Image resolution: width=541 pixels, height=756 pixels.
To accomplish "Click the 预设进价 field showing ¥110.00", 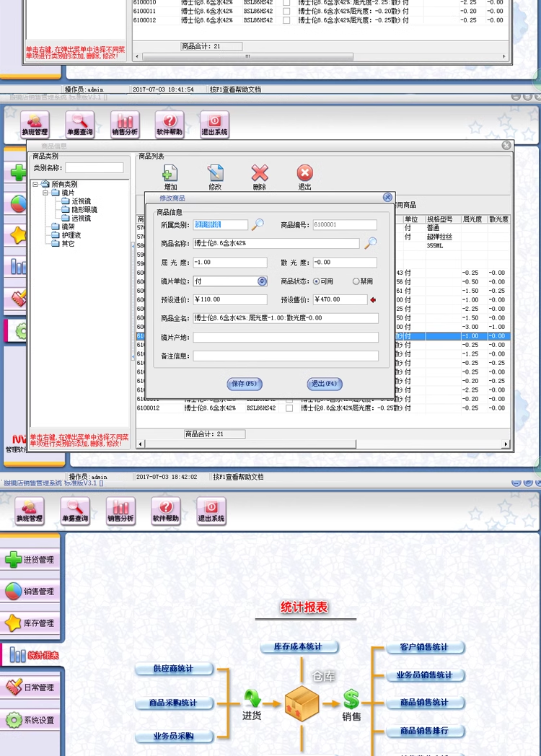I will pos(230,300).
